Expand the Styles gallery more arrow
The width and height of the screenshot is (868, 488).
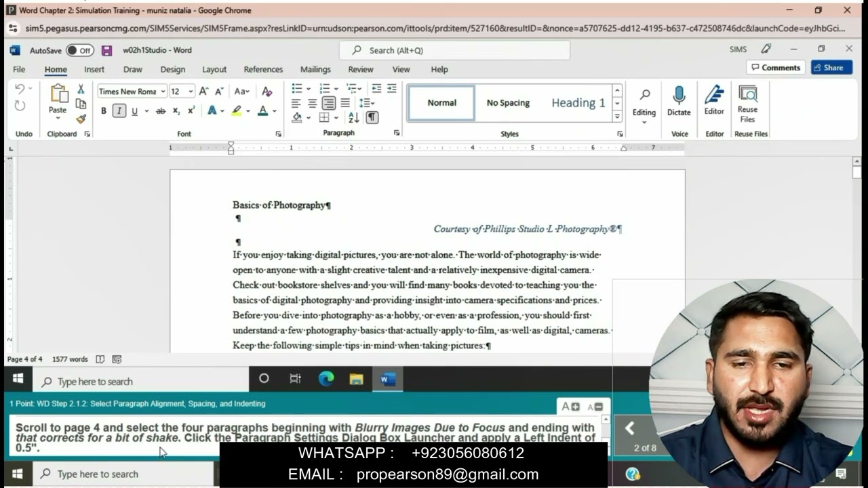point(617,117)
